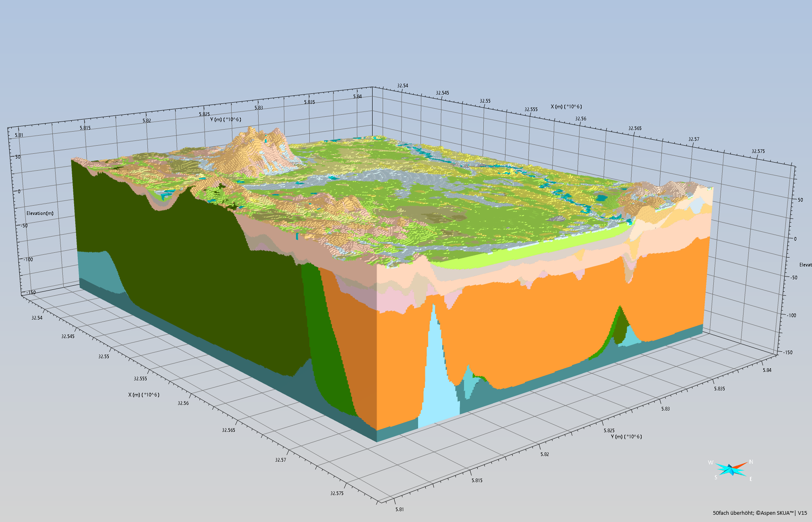Image resolution: width=812 pixels, height=522 pixels.
Task: Click the Elevation(m) axis label on left
Action: [40, 213]
